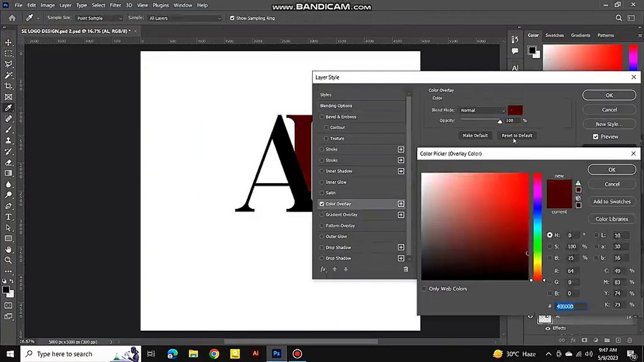
Task: Check the Only Web Colors box
Action: pos(424,289)
